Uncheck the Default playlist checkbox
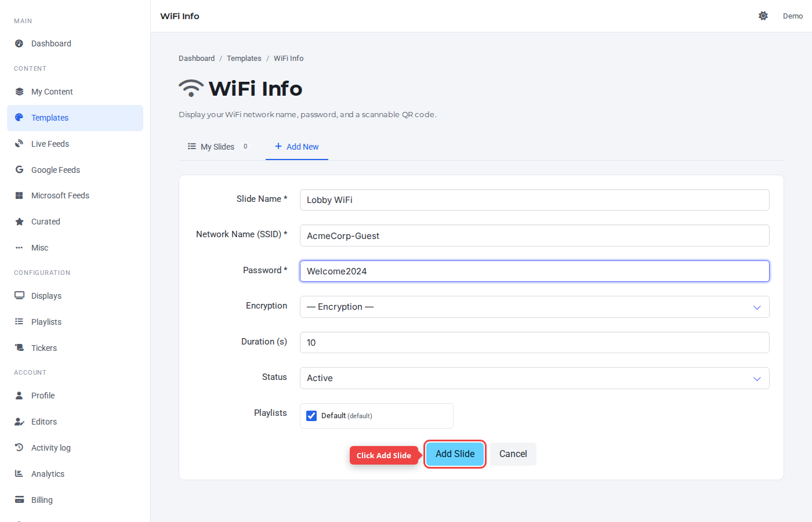This screenshot has height=522, width=812. pyautogui.click(x=311, y=416)
